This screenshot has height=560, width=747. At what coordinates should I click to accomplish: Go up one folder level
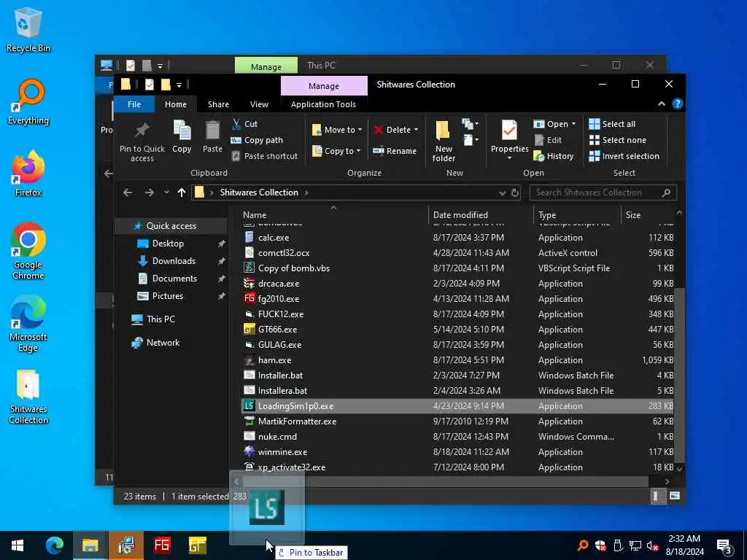pyautogui.click(x=182, y=192)
